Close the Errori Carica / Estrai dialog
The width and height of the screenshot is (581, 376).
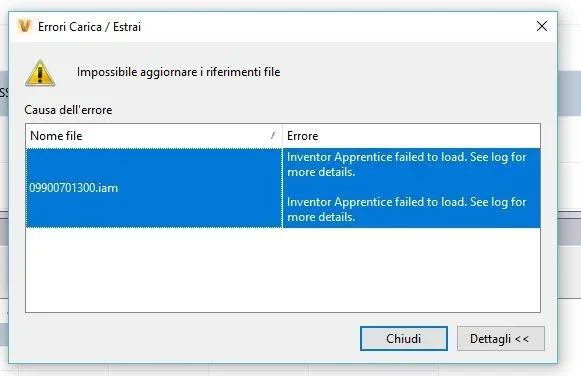pos(542,26)
